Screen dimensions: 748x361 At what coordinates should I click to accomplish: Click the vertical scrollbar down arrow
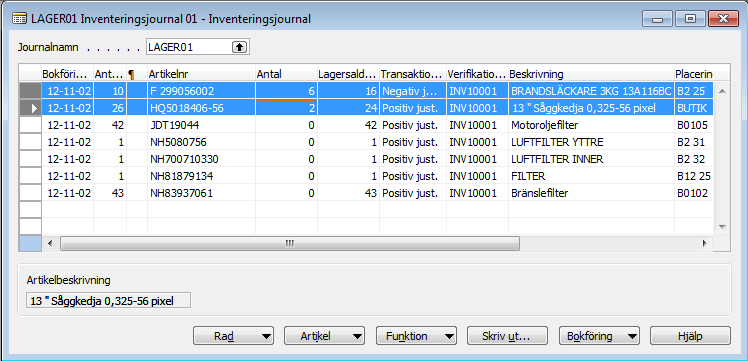pyautogui.click(x=722, y=227)
